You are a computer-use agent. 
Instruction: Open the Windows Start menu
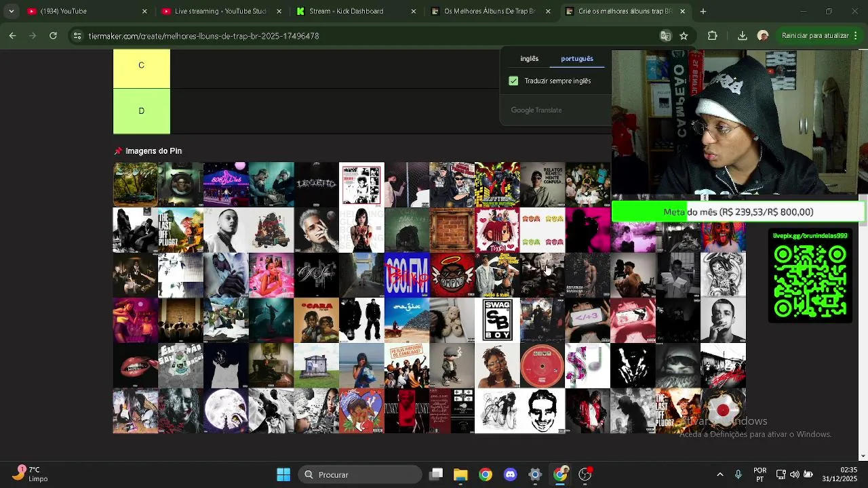coord(283,474)
